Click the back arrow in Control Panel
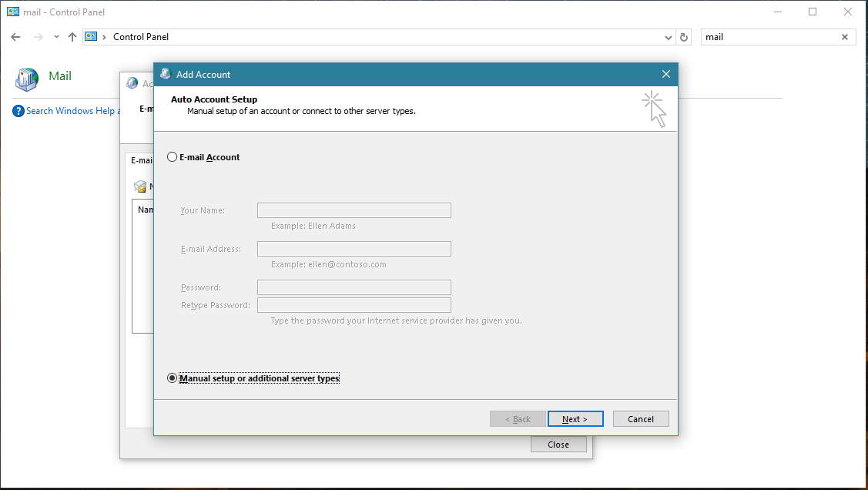The image size is (868, 490). tap(15, 37)
